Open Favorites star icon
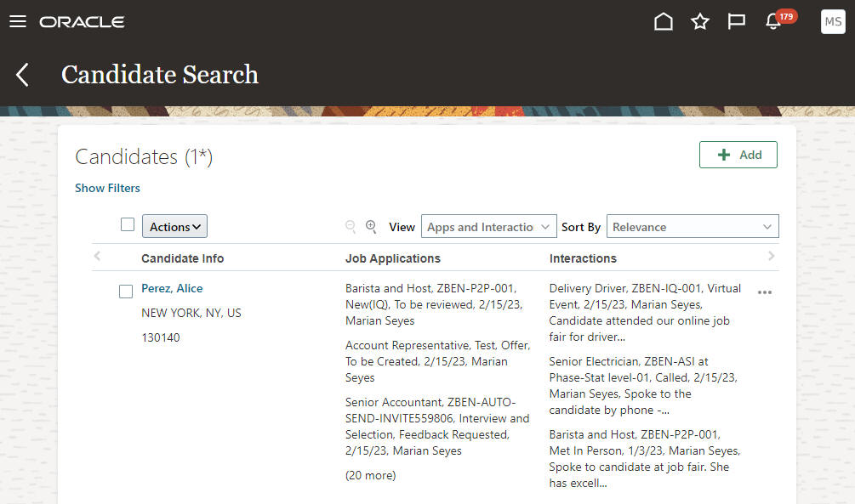 [x=700, y=22]
